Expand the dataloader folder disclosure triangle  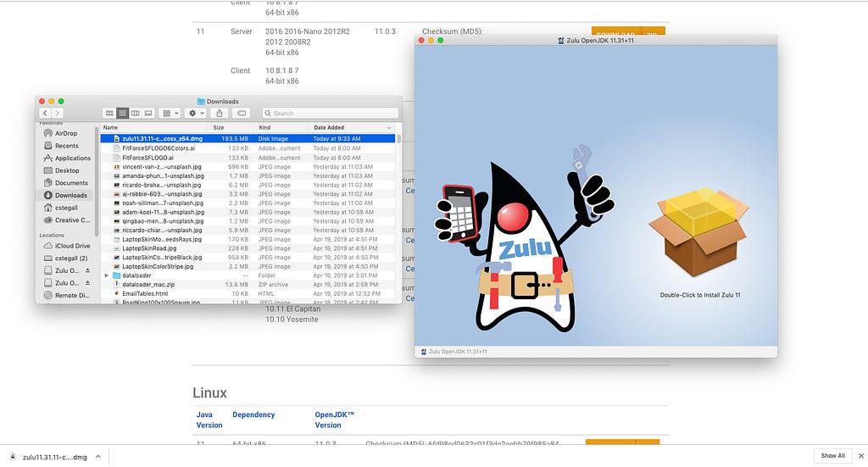coord(106,275)
